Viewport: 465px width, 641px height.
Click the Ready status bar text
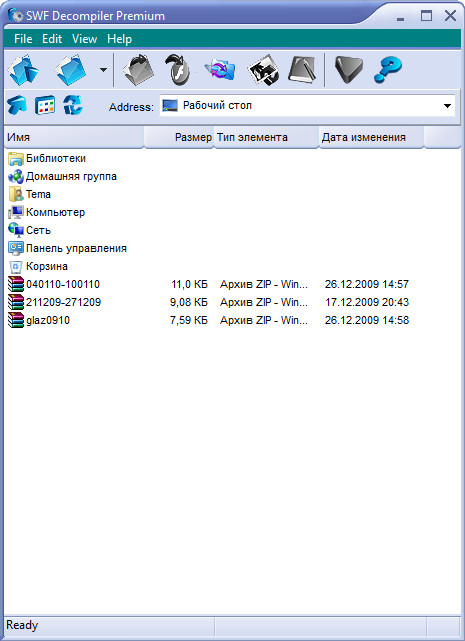pyautogui.click(x=22, y=625)
